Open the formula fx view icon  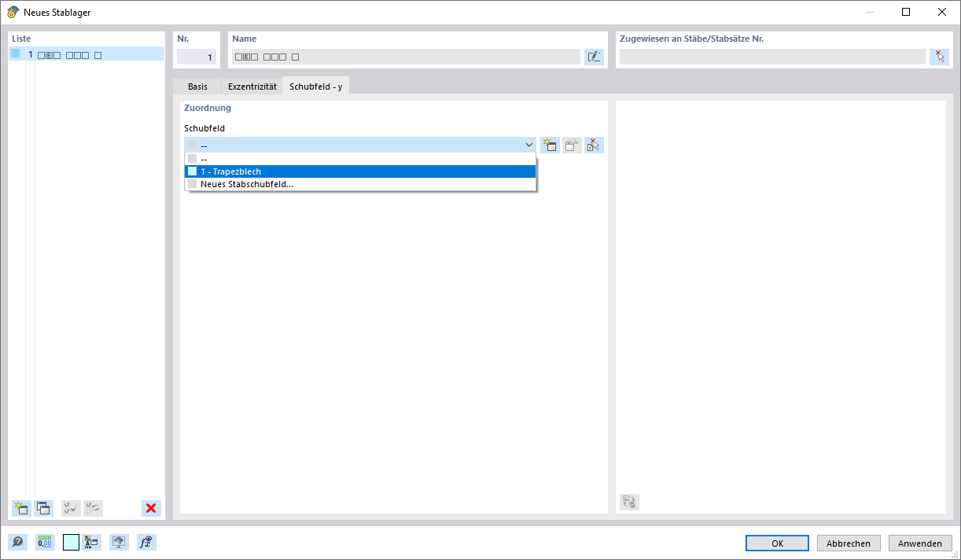pyautogui.click(x=146, y=542)
